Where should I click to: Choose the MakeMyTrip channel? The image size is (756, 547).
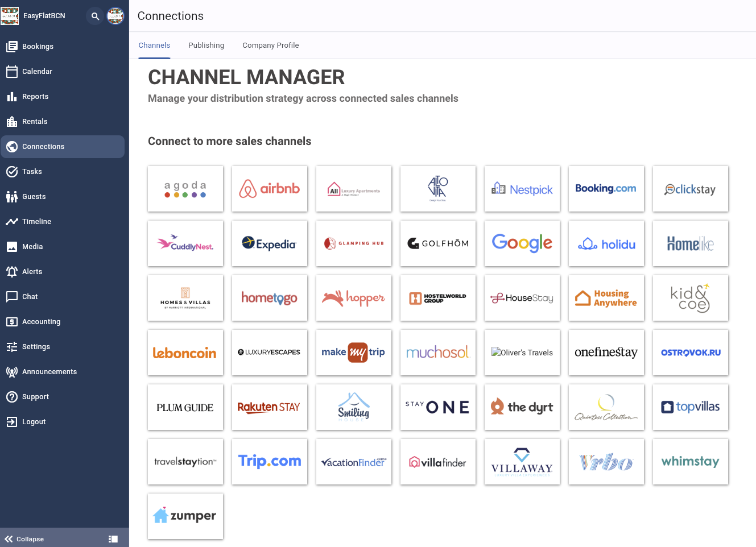pyautogui.click(x=354, y=353)
